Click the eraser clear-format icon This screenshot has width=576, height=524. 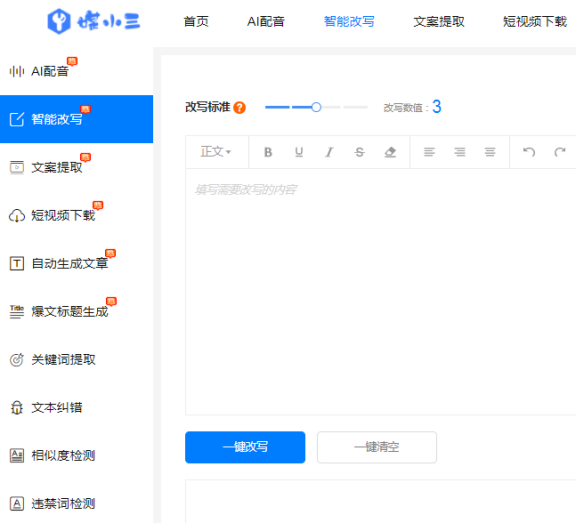(390, 152)
